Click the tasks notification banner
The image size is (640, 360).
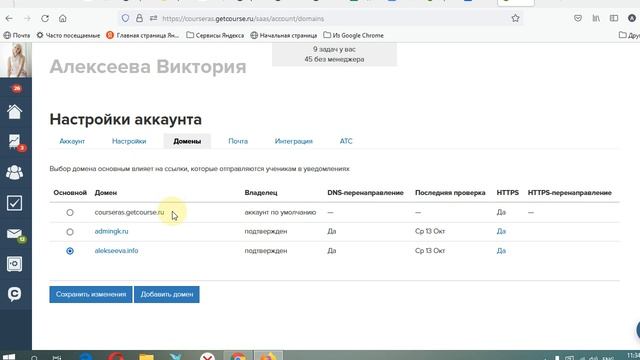334,54
